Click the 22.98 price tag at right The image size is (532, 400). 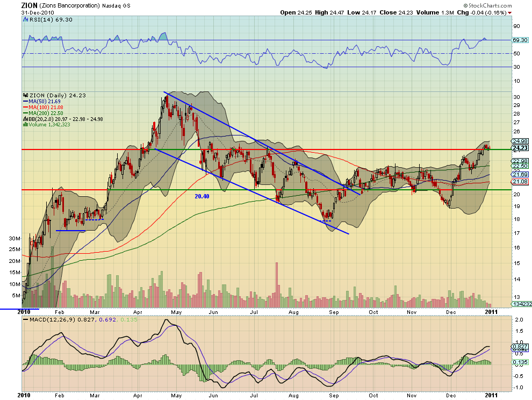coord(520,161)
